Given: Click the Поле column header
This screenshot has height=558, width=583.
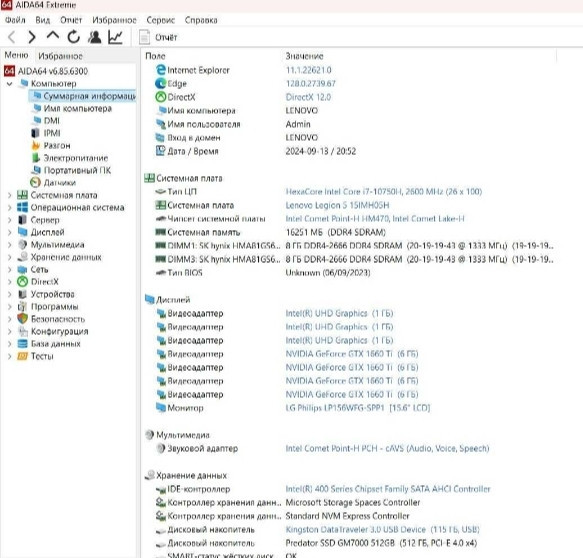Looking at the screenshot, I should (155, 56).
